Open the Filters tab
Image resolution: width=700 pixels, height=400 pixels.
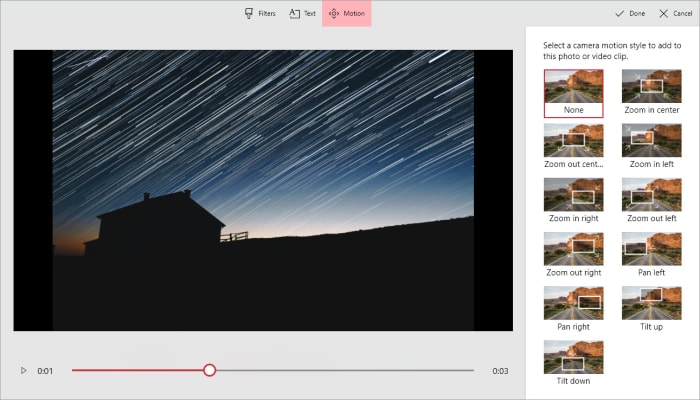pos(260,13)
